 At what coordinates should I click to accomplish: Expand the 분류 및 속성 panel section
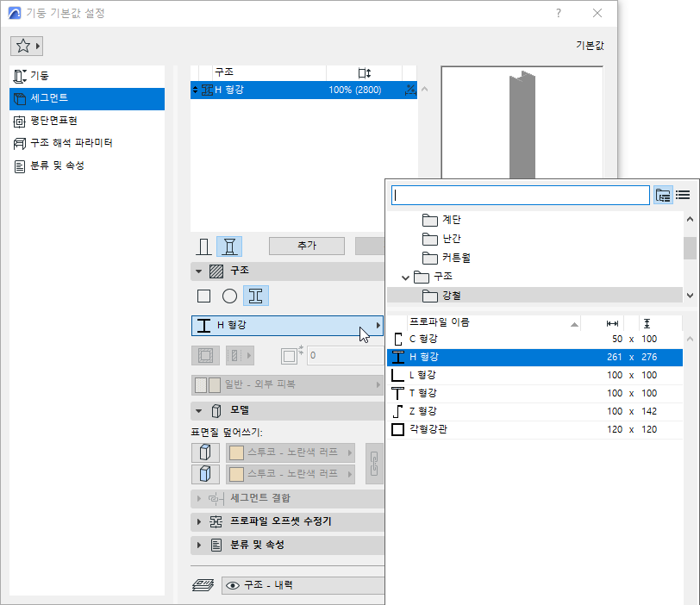coord(199,546)
